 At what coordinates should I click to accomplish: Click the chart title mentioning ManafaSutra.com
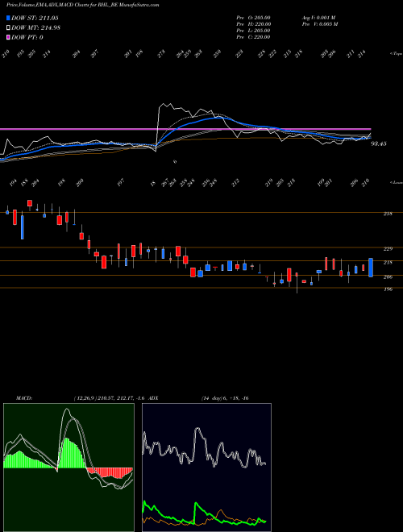pyautogui.click(x=83, y=5)
